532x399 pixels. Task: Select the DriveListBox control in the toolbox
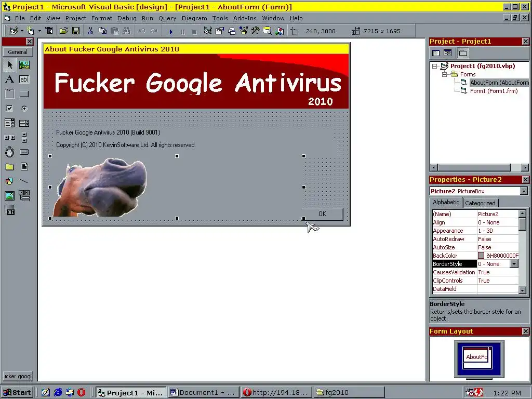[24, 152]
